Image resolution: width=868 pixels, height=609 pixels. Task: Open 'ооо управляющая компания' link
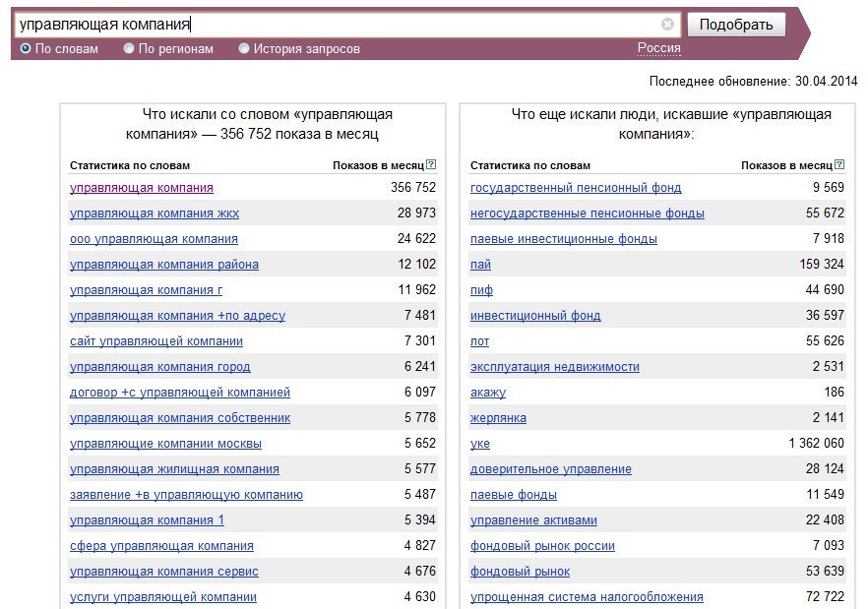point(154,239)
